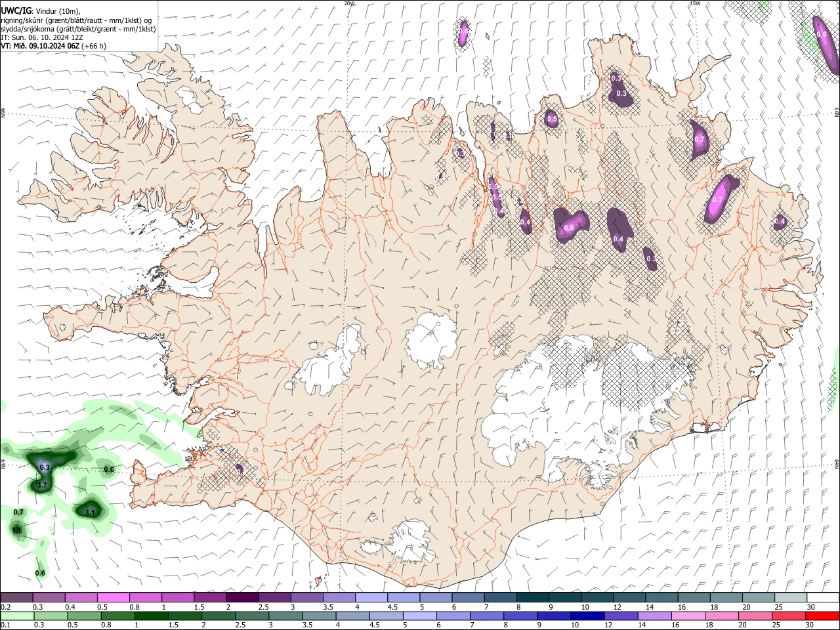
Task: Click the 15W longitude label
Action: [695, 3]
